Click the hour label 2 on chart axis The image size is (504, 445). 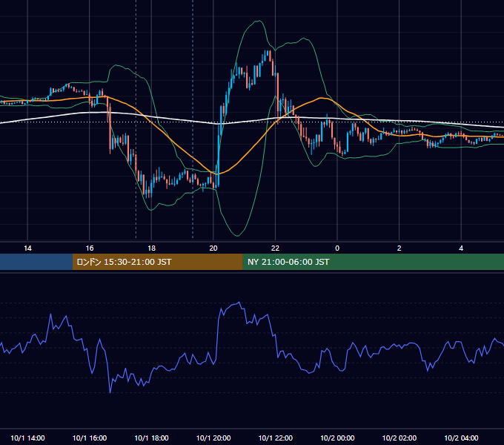pyautogui.click(x=399, y=248)
